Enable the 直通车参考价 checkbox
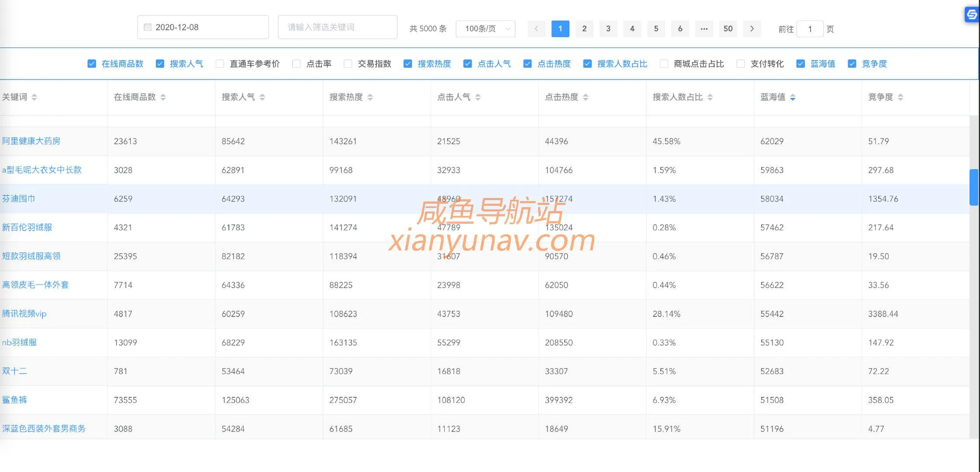 (x=220, y=64)
